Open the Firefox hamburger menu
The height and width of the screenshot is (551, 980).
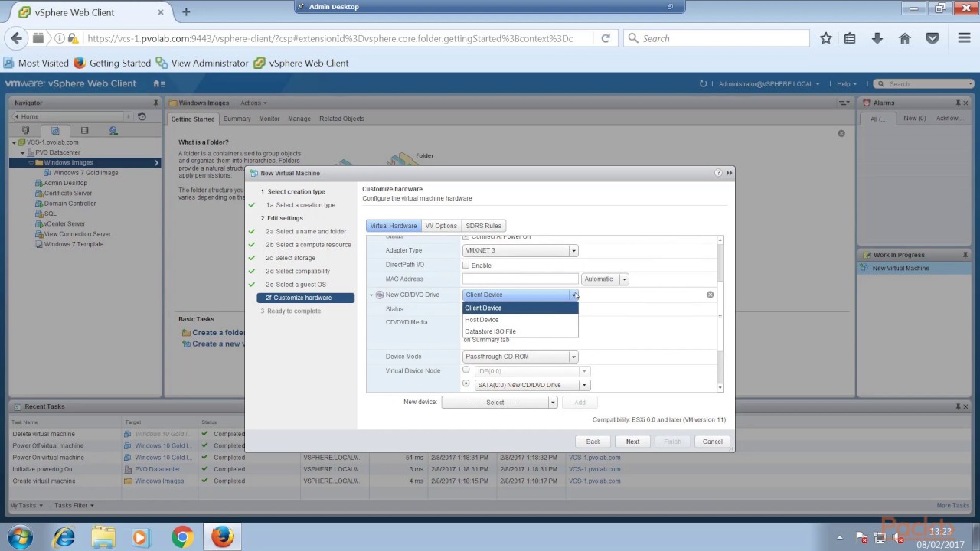pos(964,38)
